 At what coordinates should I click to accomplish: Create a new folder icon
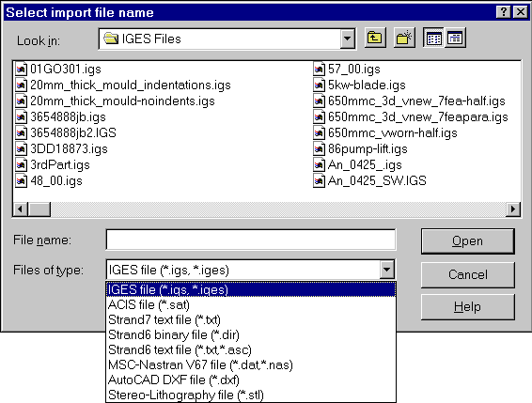(x=404, y=38)
